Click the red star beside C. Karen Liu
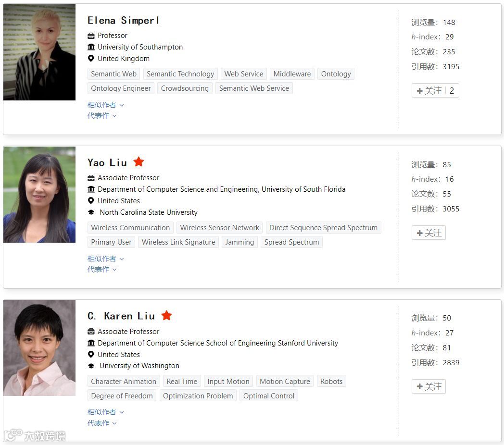 coord(166,316)
